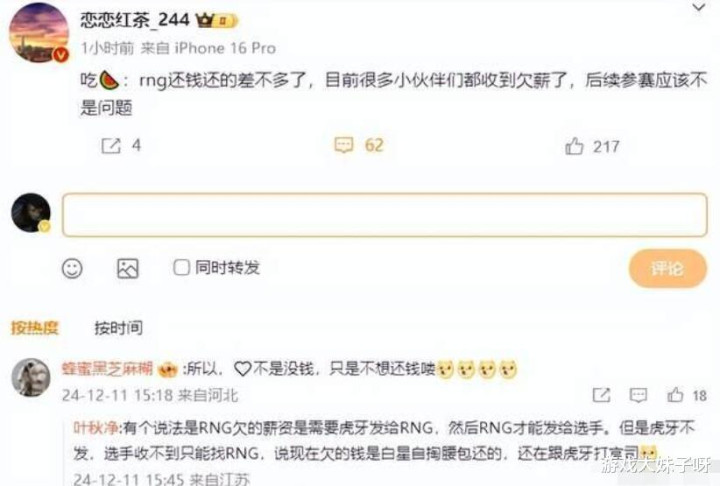Open commenter 蜂蜜黑芝麻糊's profile name

click(107, 368)
